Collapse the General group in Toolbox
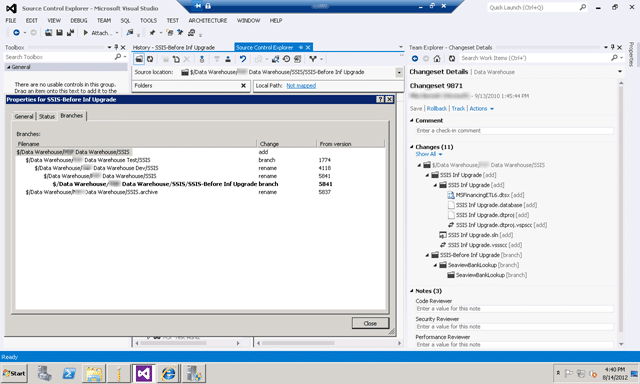Image resolution: width=640 pixels, height=384 pixels. pos(8,67)
